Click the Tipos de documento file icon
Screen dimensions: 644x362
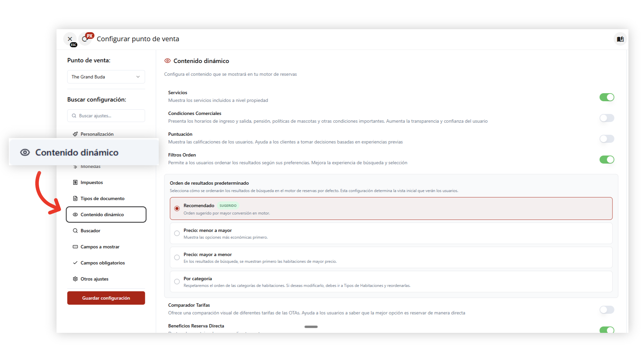75,198
